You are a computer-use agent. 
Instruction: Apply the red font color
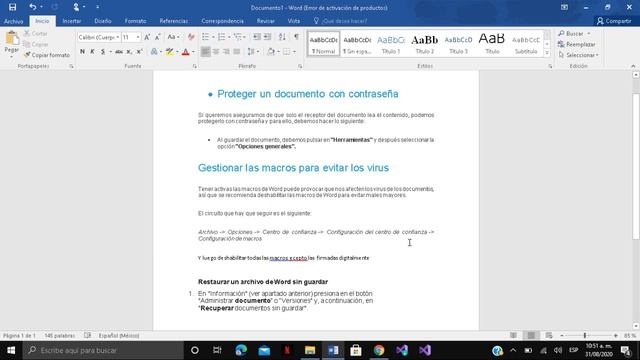[x=186, y=51]
